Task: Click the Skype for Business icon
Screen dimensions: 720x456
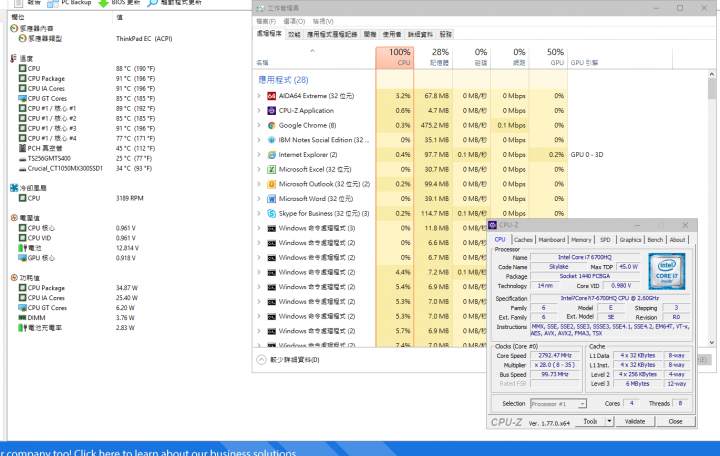Action: coord(271,214)
